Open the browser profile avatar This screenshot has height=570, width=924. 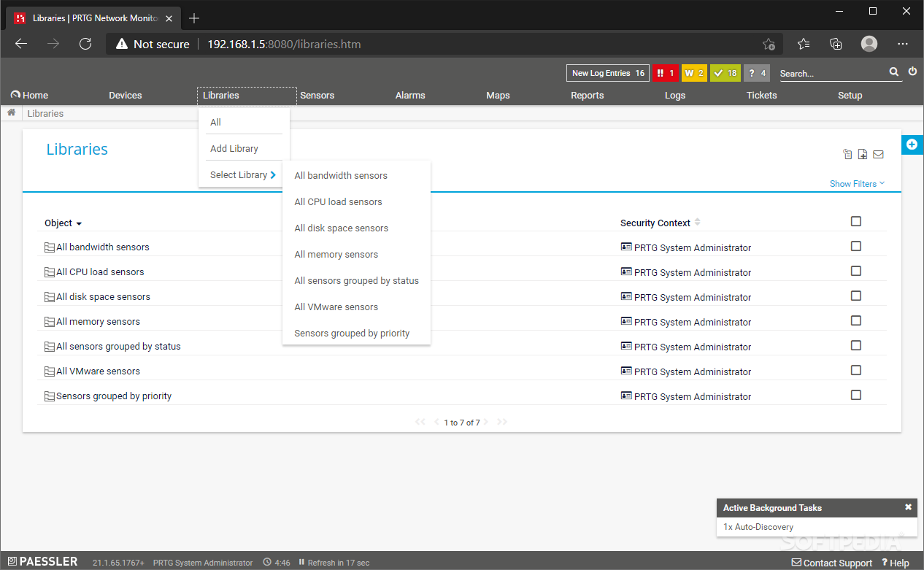[869, 44]
